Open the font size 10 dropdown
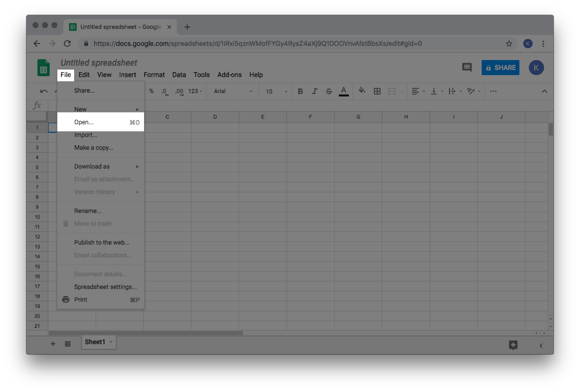 coord(276,92)
